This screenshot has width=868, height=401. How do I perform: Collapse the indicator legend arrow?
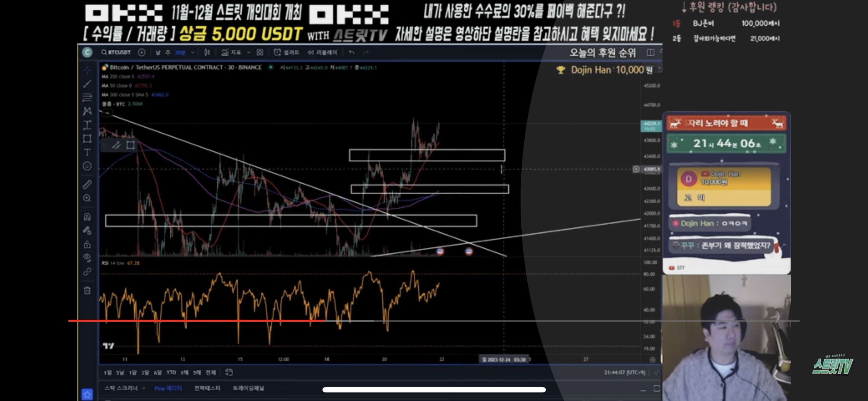[x=107, y=113]
